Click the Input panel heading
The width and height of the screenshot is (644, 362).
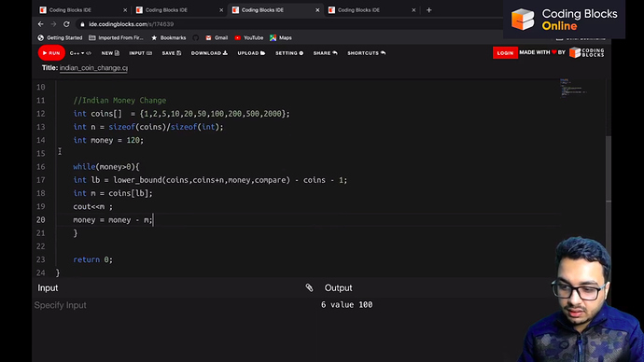click(48, 287)
